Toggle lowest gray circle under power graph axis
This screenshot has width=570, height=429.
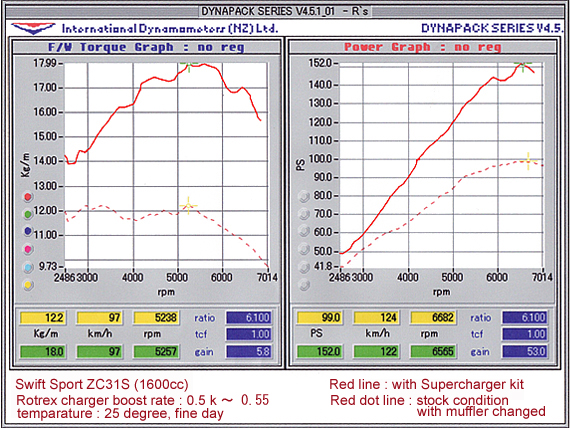click(x=304, y=285)
